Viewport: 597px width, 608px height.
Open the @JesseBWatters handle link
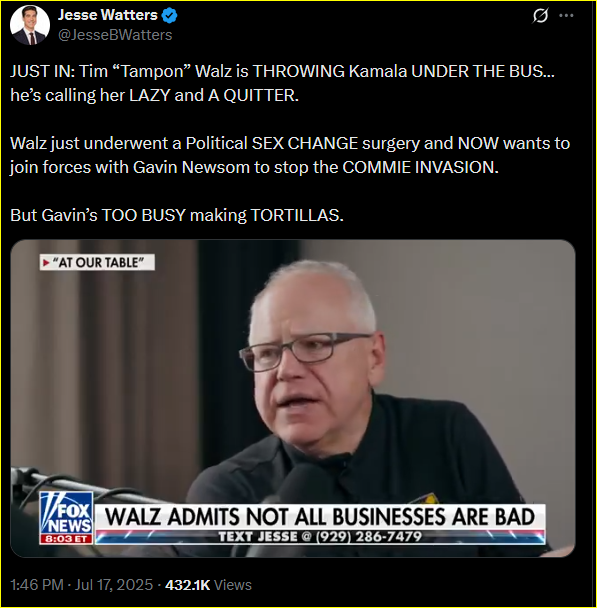point(115,35)
